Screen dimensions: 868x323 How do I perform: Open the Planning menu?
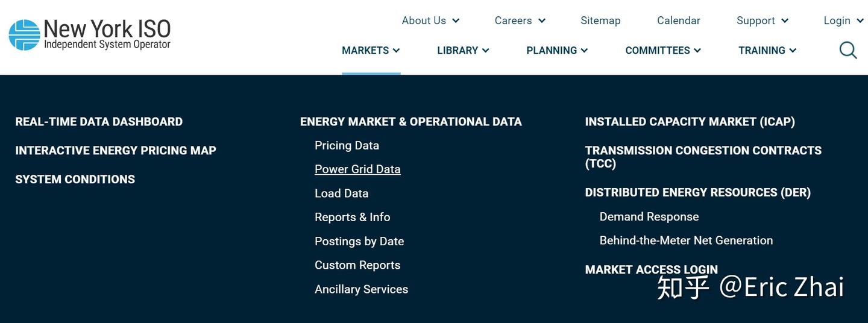pyautogui.click(x=557, y=51)
